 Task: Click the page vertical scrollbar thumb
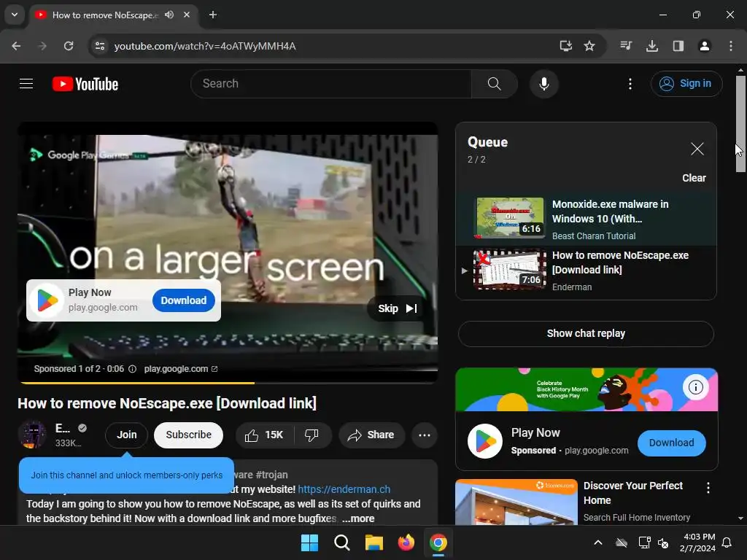pyautogui.click(x=740, y=124)
